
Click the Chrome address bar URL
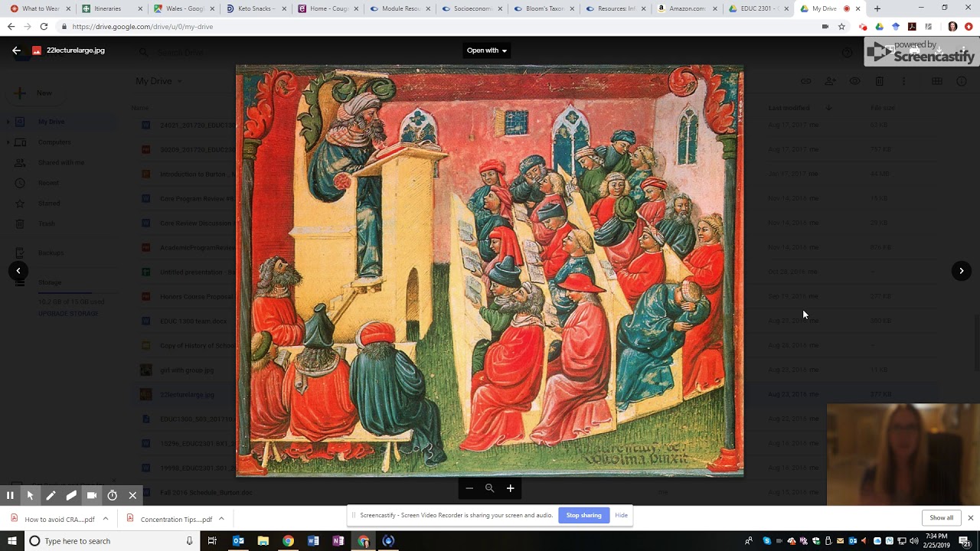tap(142, 27)
